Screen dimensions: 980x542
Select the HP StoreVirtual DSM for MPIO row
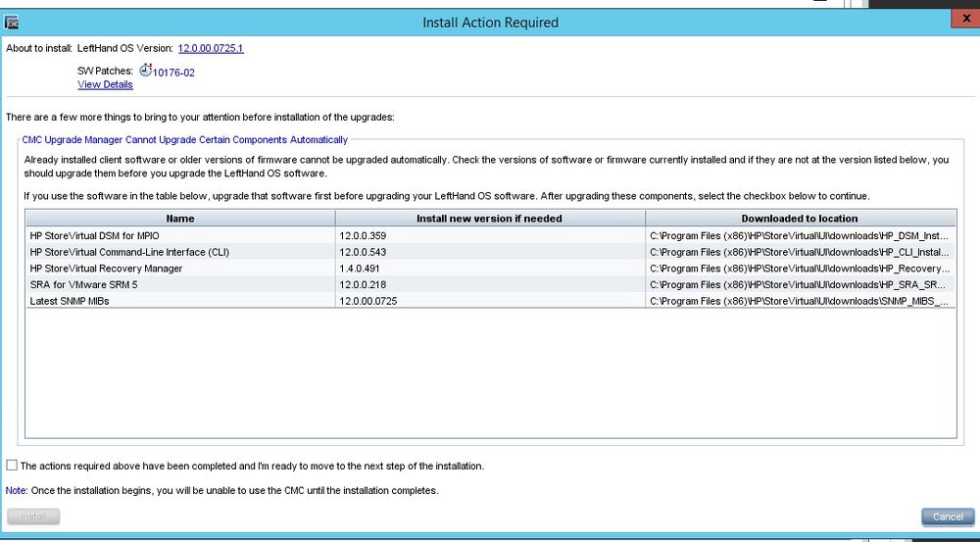coord(491,235)
